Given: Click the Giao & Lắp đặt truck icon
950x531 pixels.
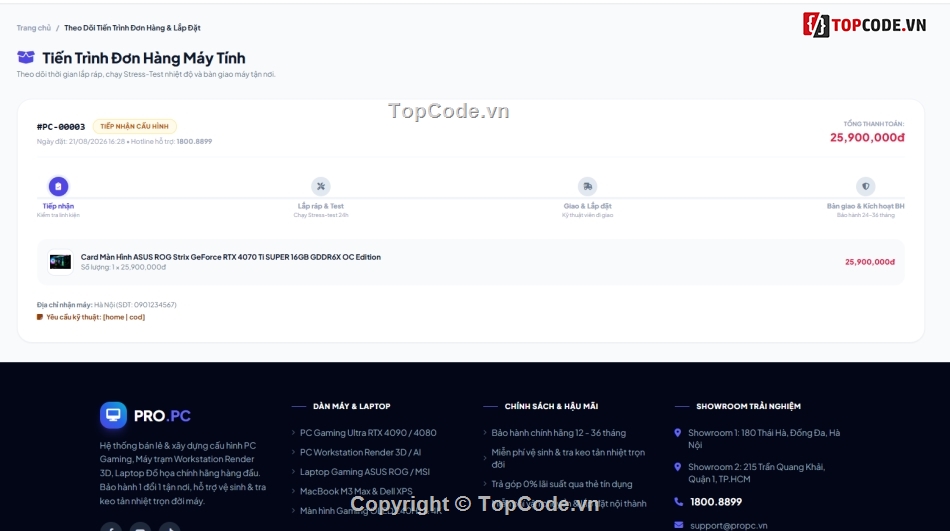Looking at the screenshot, I should pos(587,186).
